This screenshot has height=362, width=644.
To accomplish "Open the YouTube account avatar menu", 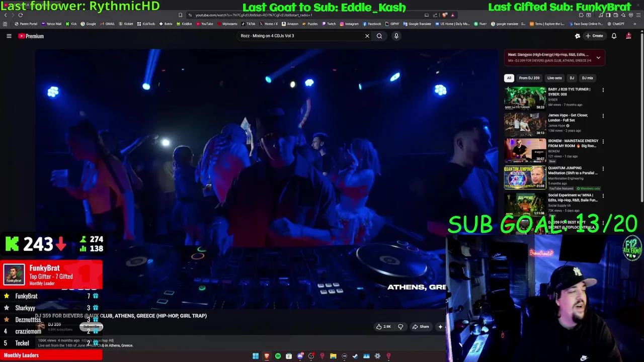I will [x=628, y=36].
